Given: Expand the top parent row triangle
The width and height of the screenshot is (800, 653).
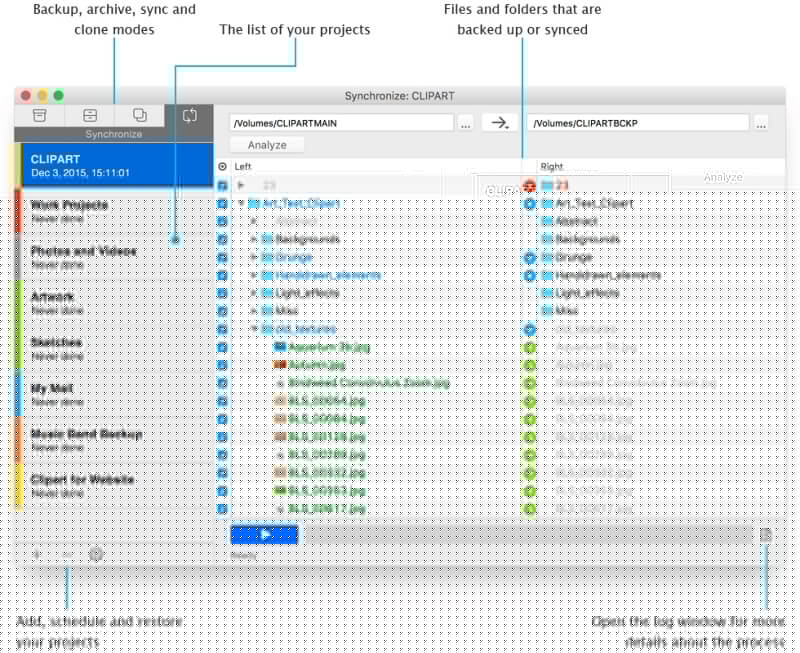Looking at the screenshot, I should pos(241,185).
